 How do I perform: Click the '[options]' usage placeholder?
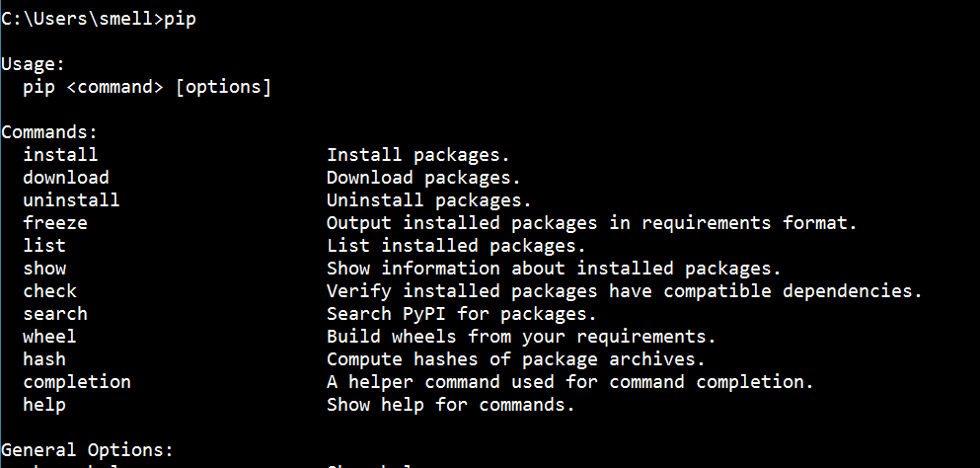(223, 87)
